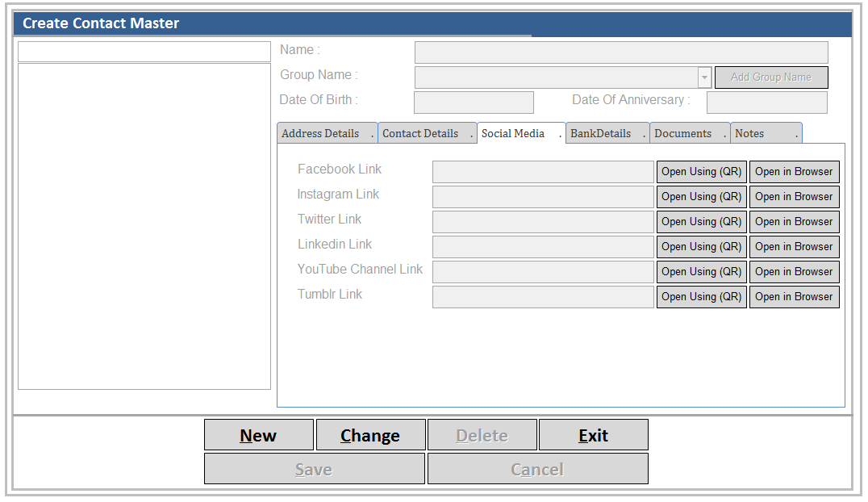Open Instagram link in browser
The image size is (868, 502).
click(794, 197)
